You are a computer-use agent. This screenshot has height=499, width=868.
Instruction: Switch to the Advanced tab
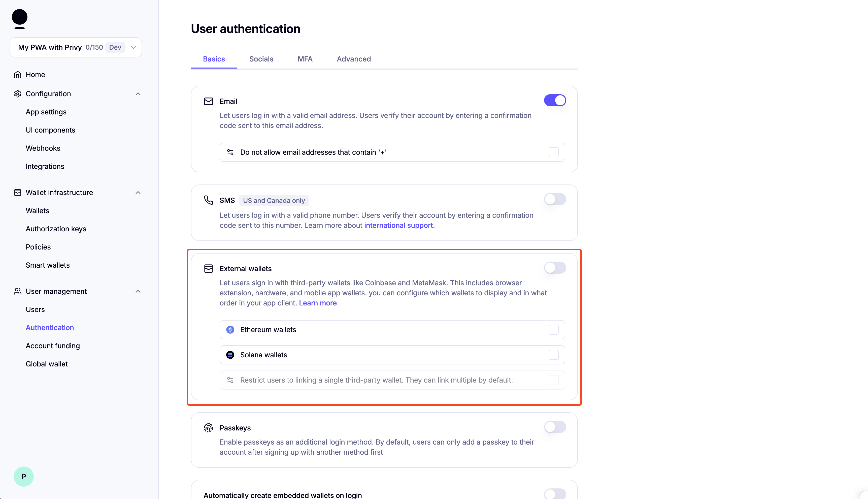[x=354, y=59]
